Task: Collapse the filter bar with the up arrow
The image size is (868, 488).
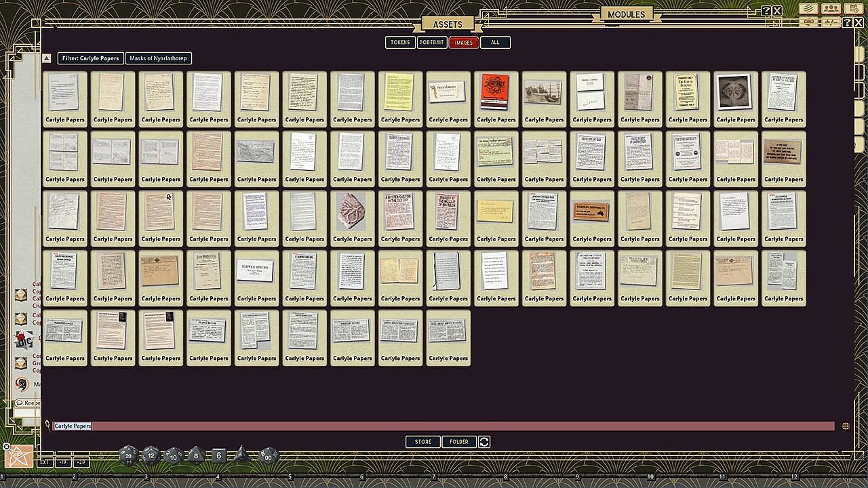Action: click(x=47, y=58)
